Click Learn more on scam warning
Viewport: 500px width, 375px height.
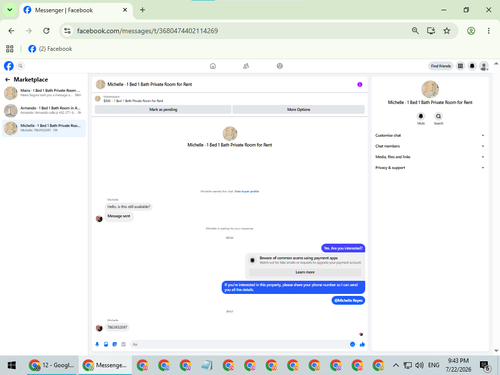click(x=305, y=272)
